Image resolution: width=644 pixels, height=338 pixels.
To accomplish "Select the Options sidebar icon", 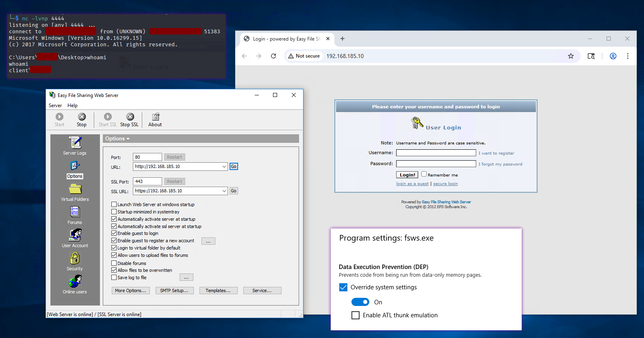I will pos(75,170).
